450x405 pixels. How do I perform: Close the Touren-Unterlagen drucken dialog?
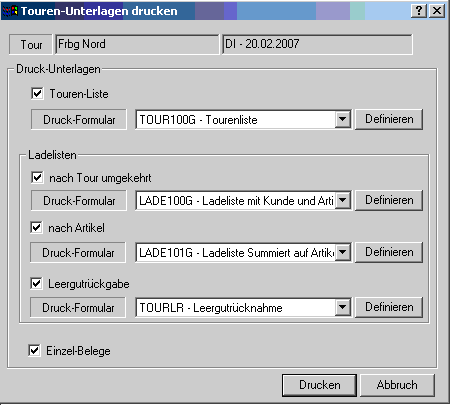(x=437, y=11)
